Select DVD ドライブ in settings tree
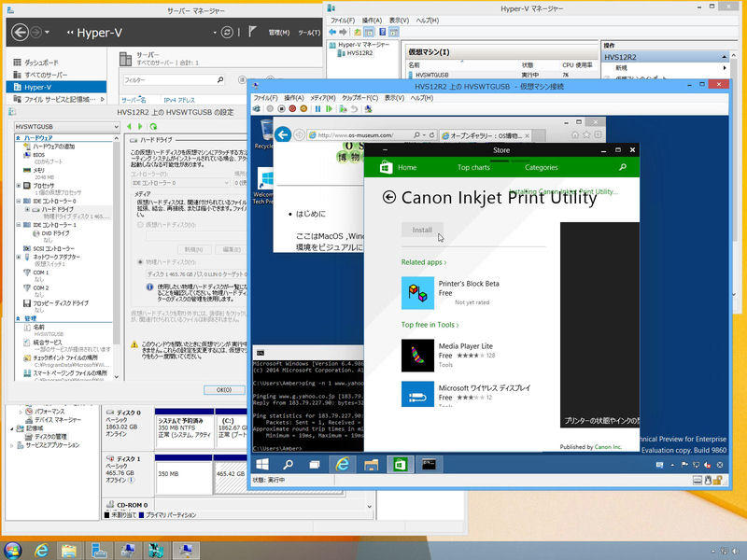The width and height of the screenshot is (747, 560). pos(55,232)
